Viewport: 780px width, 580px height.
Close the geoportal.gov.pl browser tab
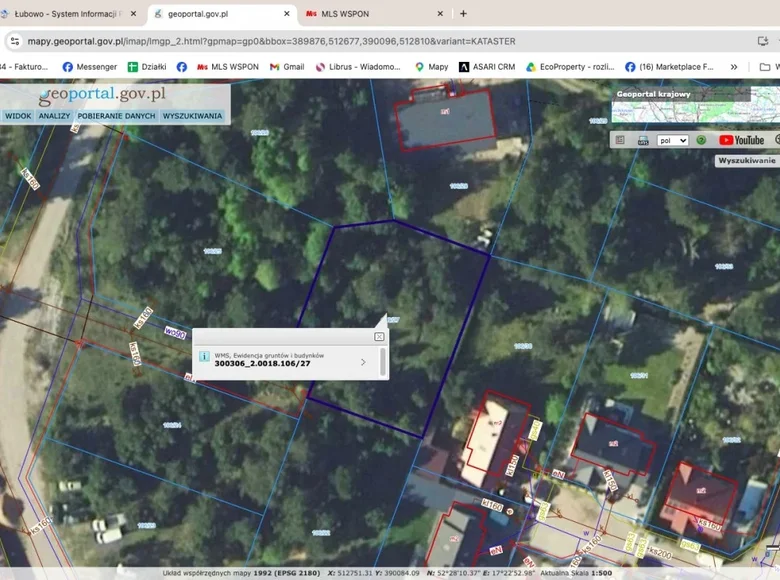click(x=287, y=14)
